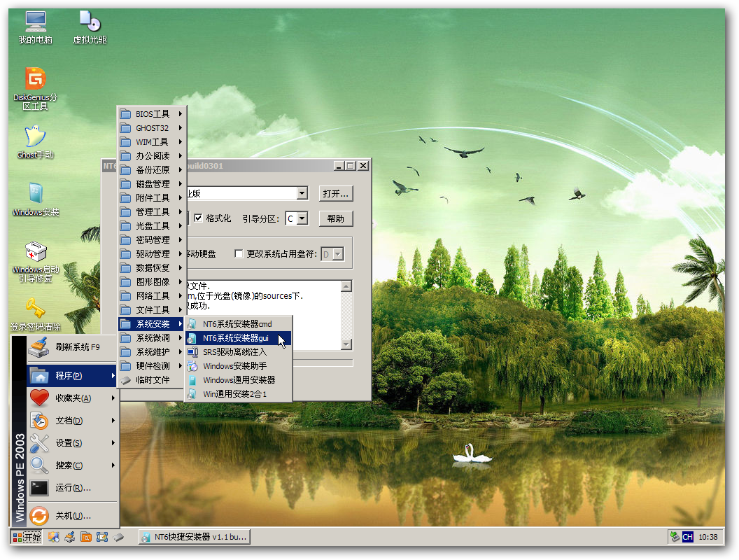This screenshot has width=739, height=560.
Task: Open the 管理工具 menu folder
Action: pos(151,211)
